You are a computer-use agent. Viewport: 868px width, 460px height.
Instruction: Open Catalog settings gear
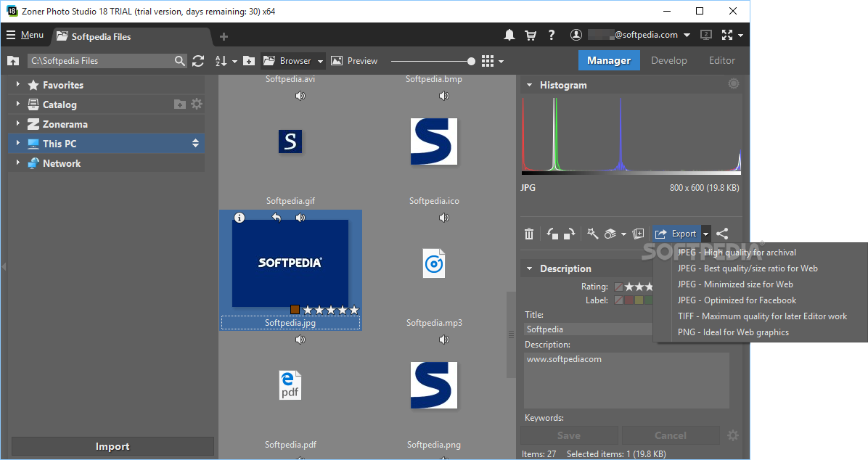click(197, 104)
